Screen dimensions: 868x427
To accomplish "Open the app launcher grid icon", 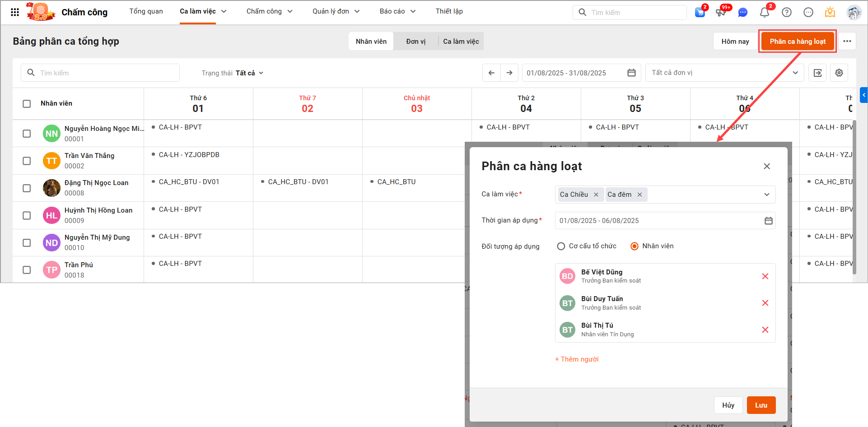I will point(15,12).
